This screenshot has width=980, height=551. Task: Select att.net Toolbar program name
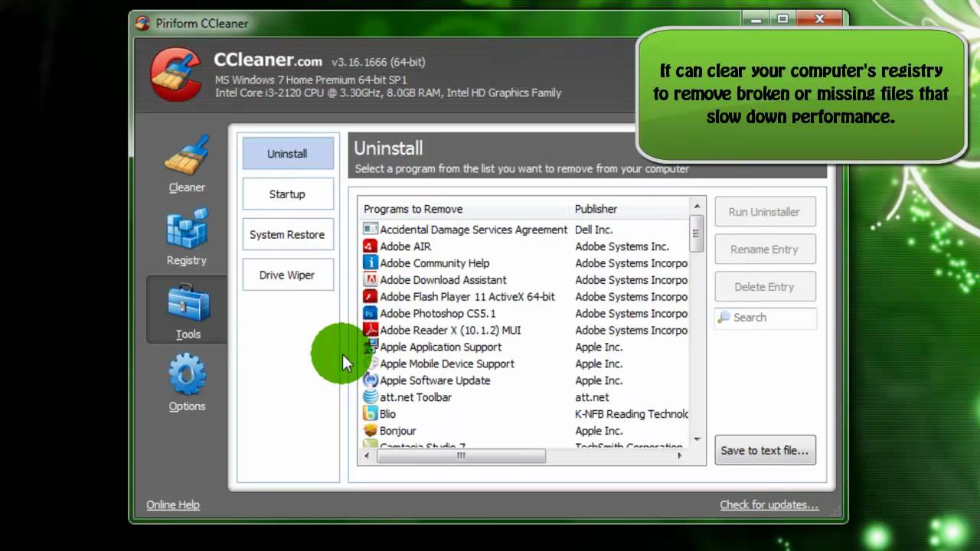416,397
